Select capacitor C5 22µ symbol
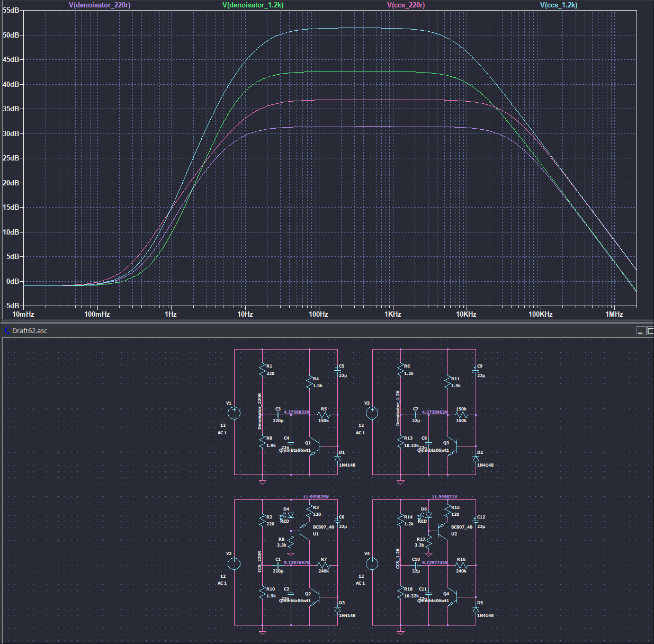 337,371
